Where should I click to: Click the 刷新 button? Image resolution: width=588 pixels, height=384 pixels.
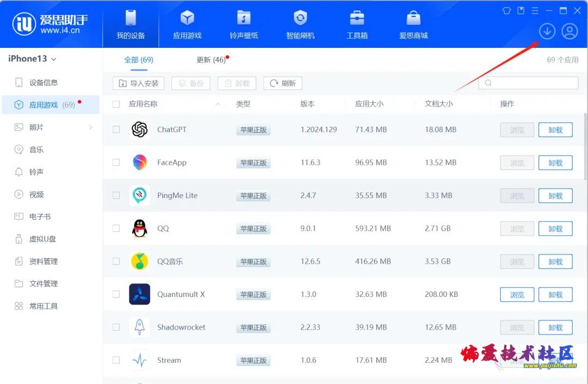283,83
